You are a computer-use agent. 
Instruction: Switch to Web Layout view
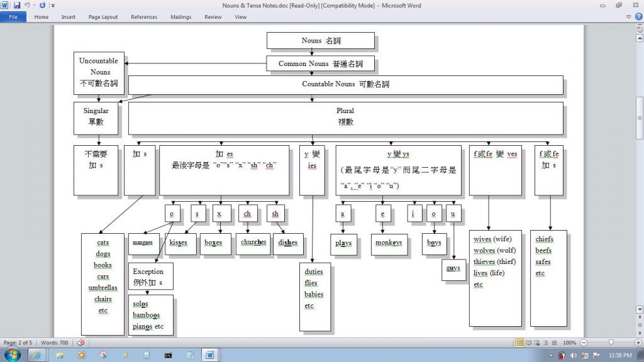(536, 343)
